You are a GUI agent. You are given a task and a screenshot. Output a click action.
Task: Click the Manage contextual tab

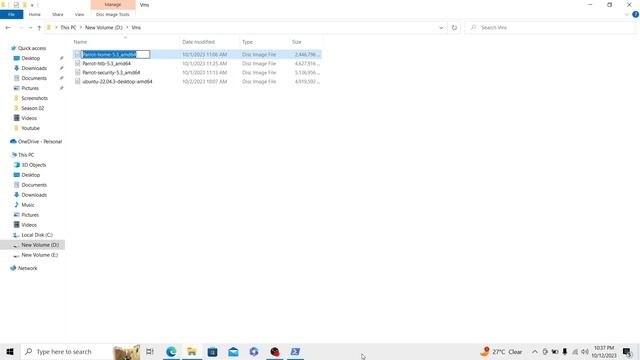point(113,4)
